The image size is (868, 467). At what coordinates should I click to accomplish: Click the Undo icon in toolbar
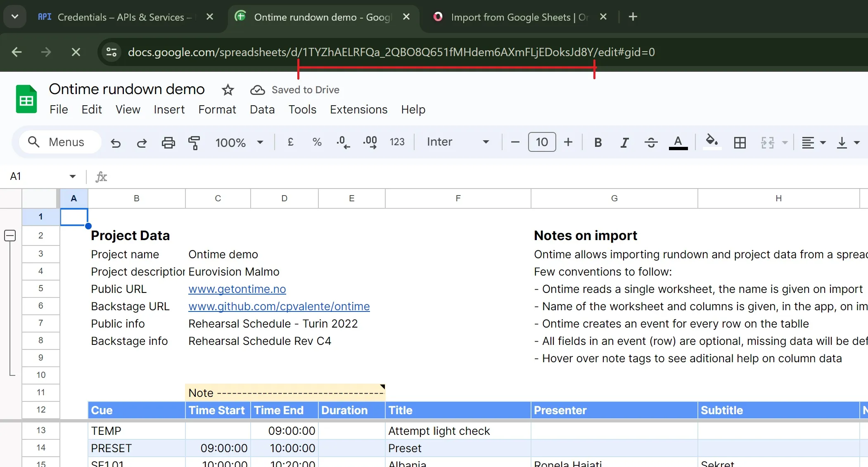(x=116, y=143)
